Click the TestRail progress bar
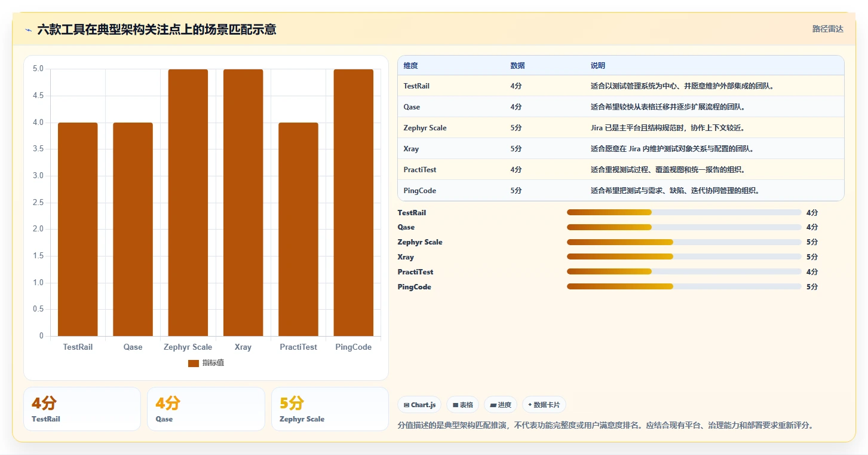The image size is (868, 455). [x=684, y=212]
